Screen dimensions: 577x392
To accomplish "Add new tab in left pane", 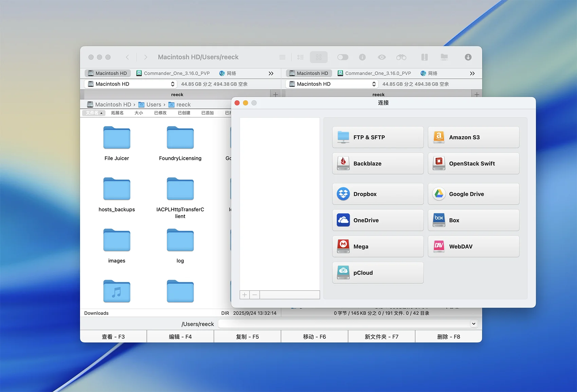I will (x=275, y=94).
